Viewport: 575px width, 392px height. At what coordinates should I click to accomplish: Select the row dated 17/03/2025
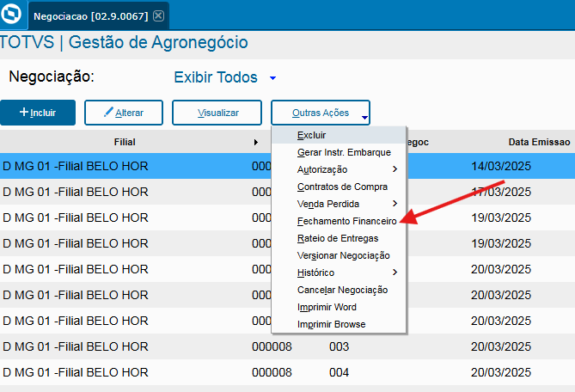click(x=287, y=192)
